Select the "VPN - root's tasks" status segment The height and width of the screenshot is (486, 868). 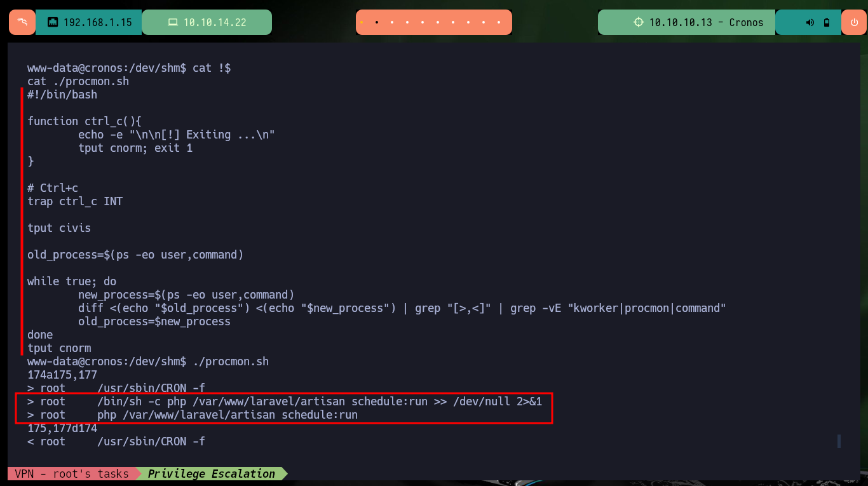(71, 473)
